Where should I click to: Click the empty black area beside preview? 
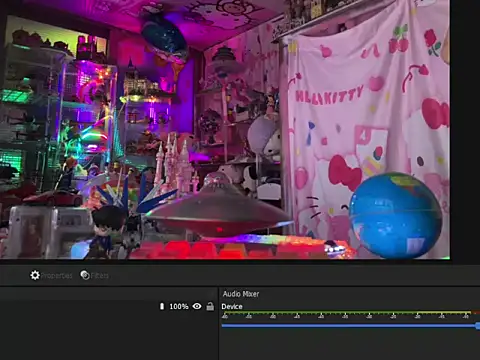tap(465, 130)
